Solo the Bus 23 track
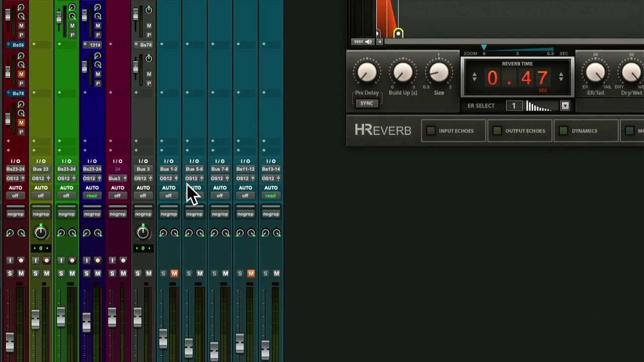This screenshot has height=362, width=644. 35,274
